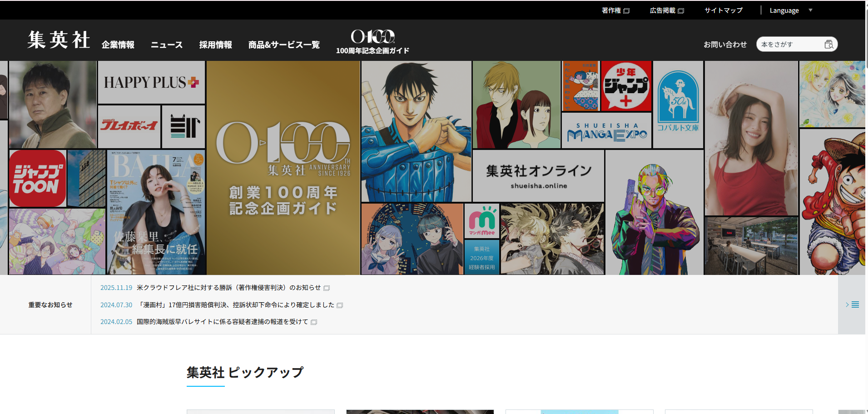This screenshot has width=868, height=414.
Task: Open the Weekly Playboy logo tile
Action: (129, 127)
